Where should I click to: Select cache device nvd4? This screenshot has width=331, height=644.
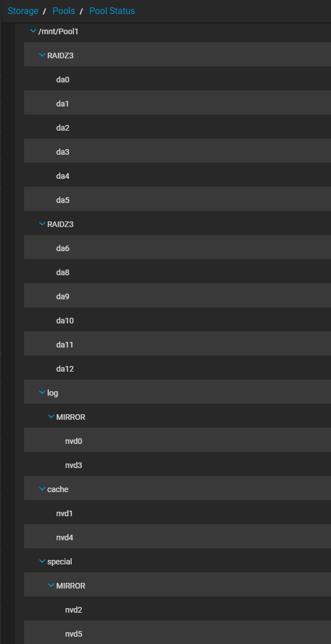click(x=177, y=538)
